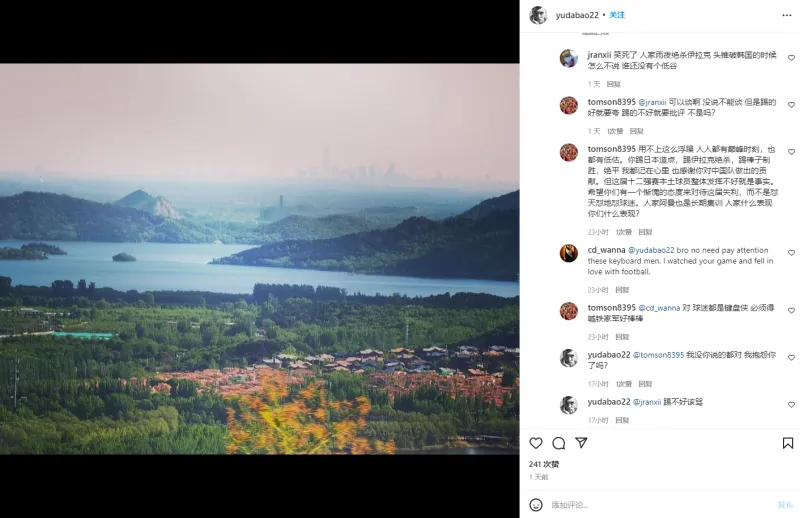The width and height of the screenshot is (800, 518).
Task: Like the post with heart icon
Action: [x=536, y=443]
